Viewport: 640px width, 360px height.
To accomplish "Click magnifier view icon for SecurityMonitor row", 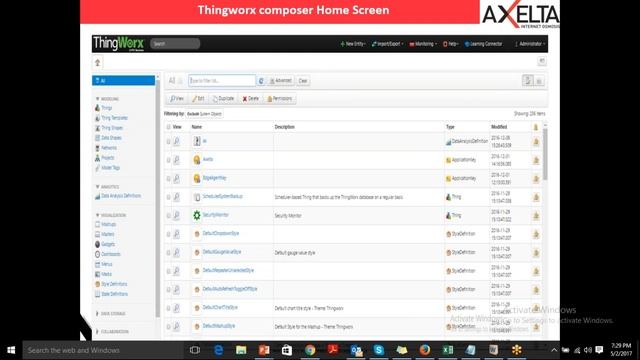I will tap(176, 216).
